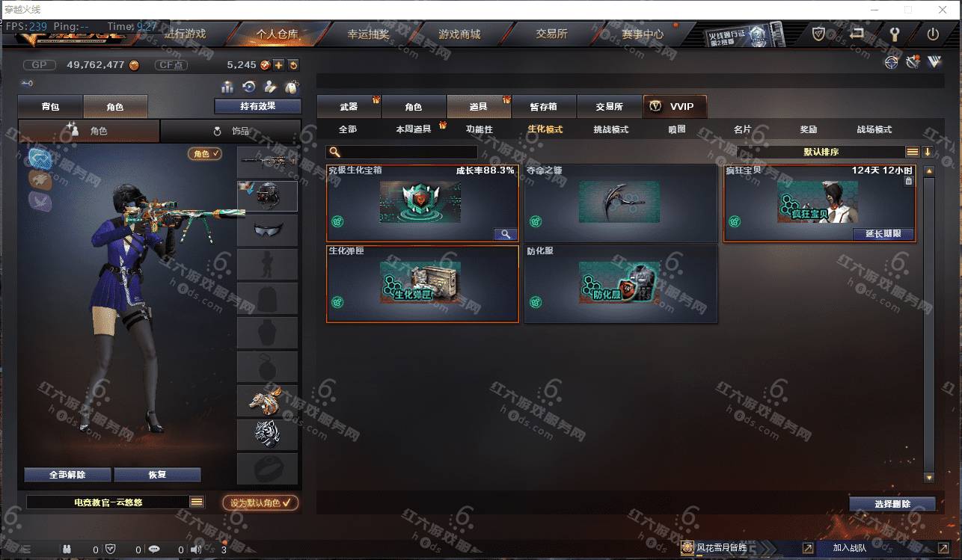Toggle 设为默认角色 checkbox
Screen dimensions: 962x560
pyautogui.click(x=260, y=502)
